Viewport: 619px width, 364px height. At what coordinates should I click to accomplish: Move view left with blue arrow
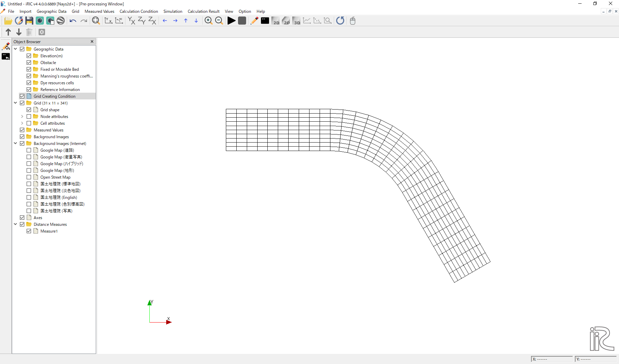pos(165,21)
